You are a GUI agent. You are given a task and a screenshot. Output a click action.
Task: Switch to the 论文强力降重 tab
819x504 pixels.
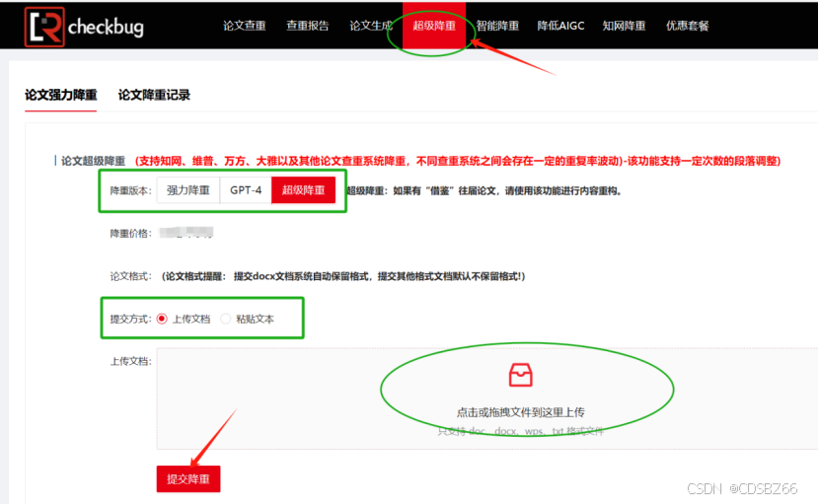tap(60, 95)
